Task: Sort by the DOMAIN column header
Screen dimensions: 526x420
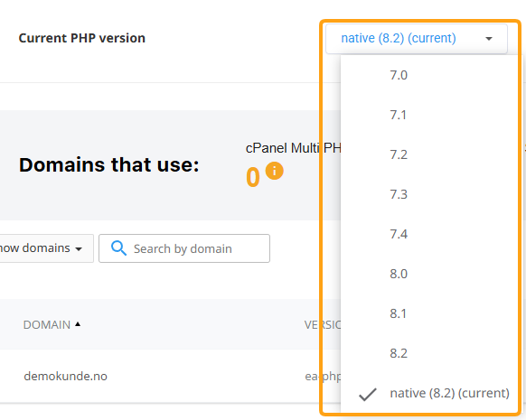Action: tap(47, 324)
